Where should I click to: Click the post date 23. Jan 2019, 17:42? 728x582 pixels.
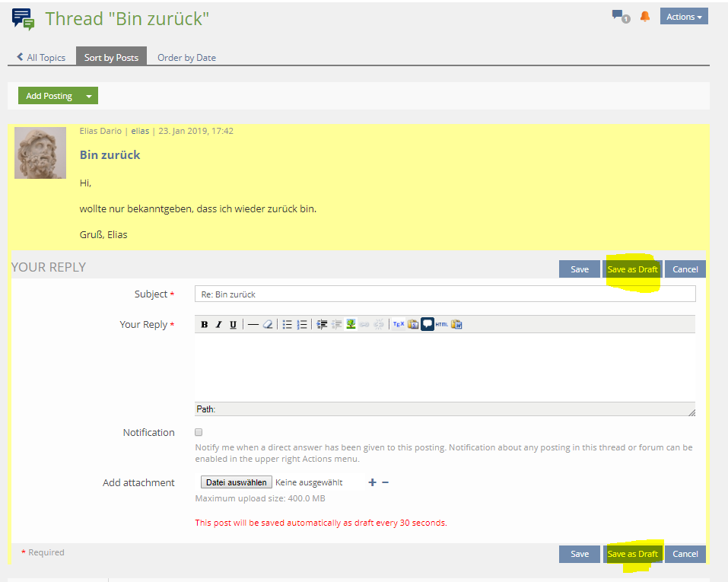(196, 131)
